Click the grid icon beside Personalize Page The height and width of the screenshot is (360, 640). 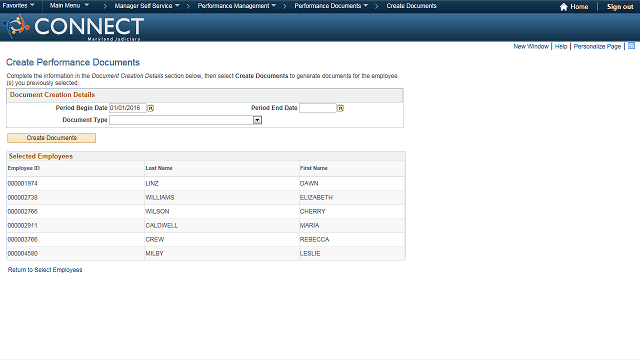tap(631, 46)
